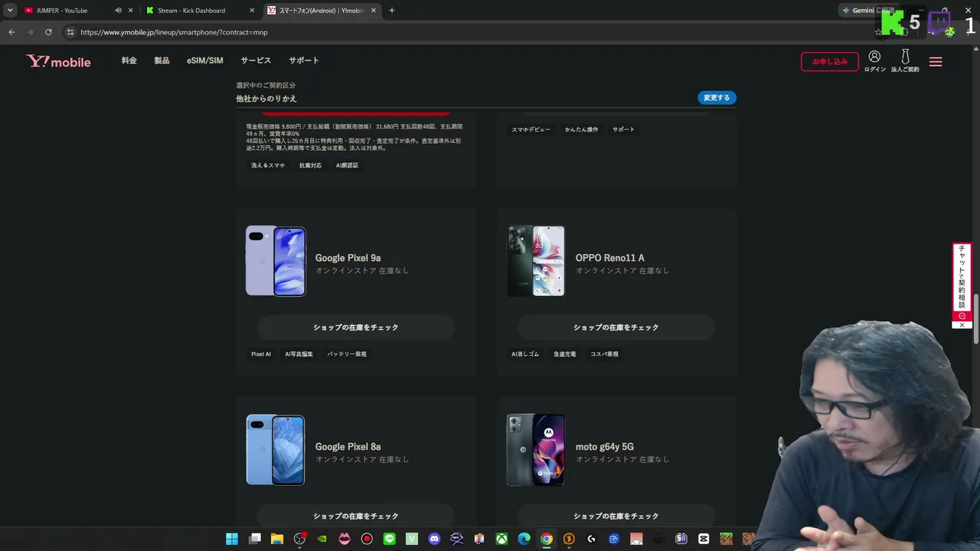Screen dimensions: 980x551
Task: Open OBS Studio from the taskbar
Action: point(299,539)
